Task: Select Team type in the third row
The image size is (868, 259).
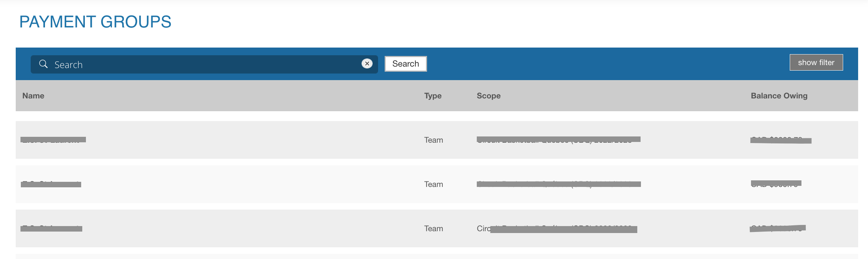Action: 433,229
